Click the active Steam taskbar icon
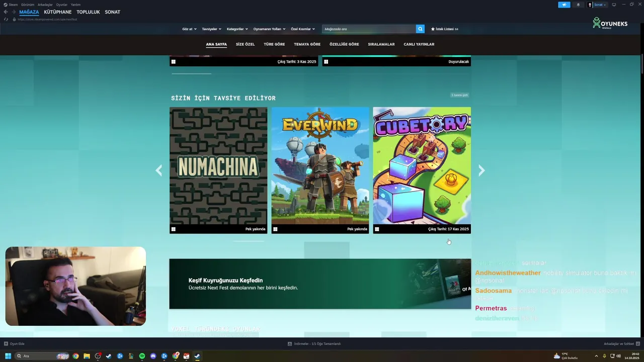Screen dimensions: 644x362 click(197, 356)
